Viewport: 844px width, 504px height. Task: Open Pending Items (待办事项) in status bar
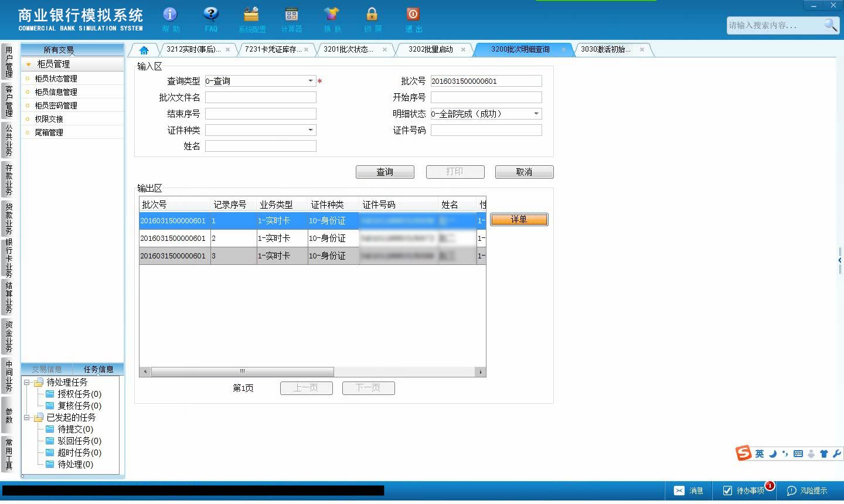(x=744, y=491)
